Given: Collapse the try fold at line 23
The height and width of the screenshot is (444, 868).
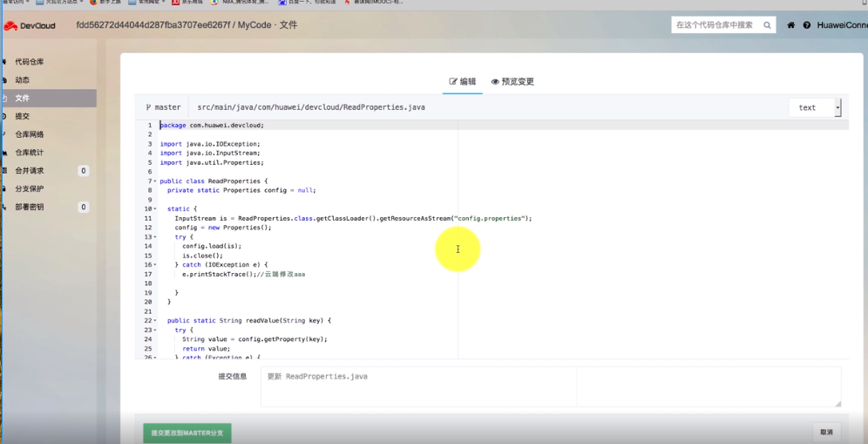Looking at the screenshot, I should point(155,330).
